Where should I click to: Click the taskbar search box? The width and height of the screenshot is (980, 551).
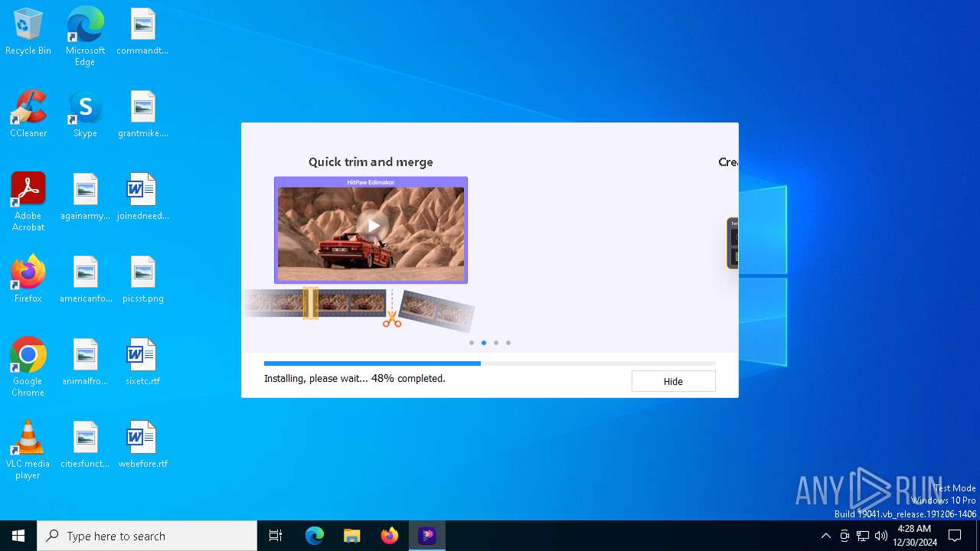coord(147,536)
